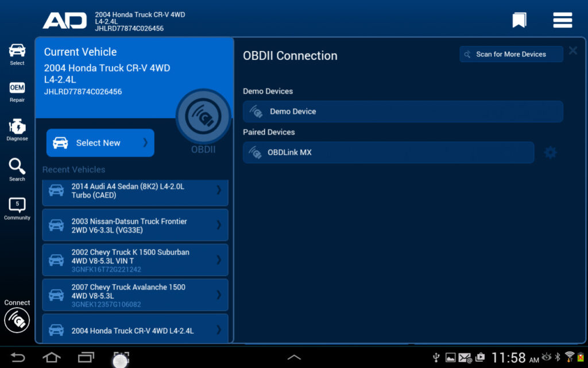Select the paired OBDLink MX device

tap(388, 152)
